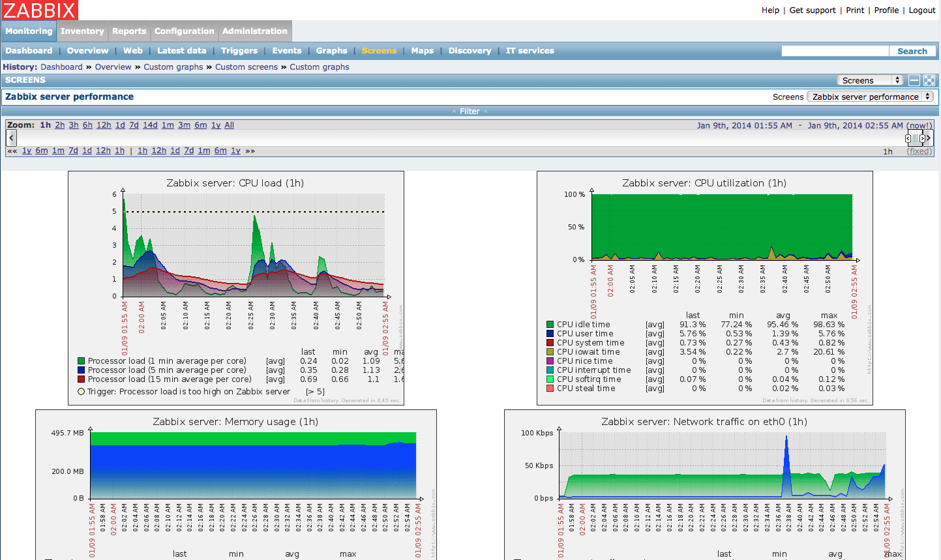The image size is (941, 560).
Task: Click 'Zabbix server performance' screen title
Action: (x=69, y=96)
